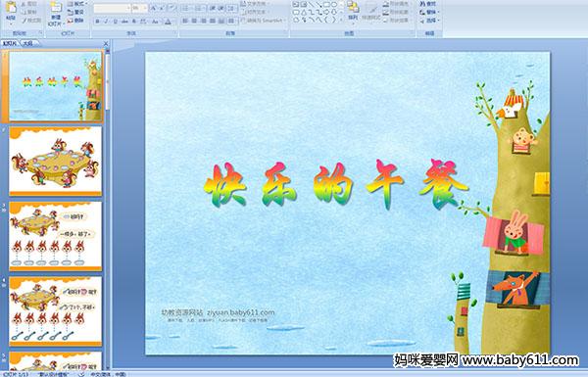Open the font size dropdown

(145, 8)
